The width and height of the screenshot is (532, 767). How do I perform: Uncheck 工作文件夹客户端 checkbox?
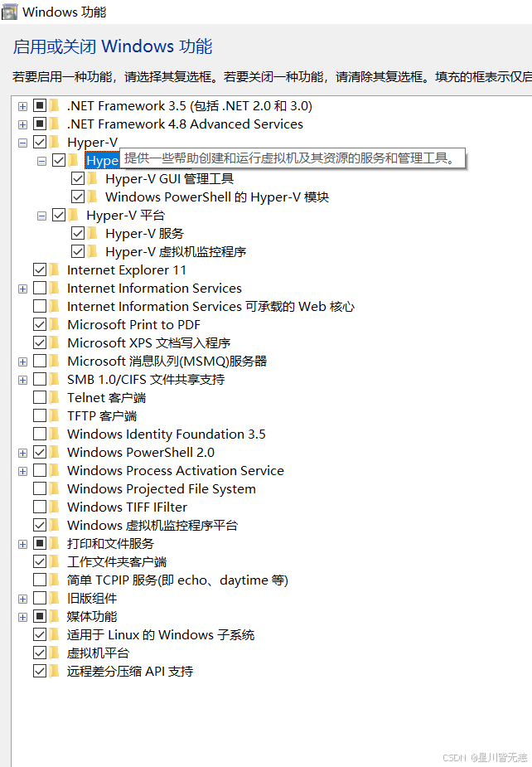click(40, 561)
